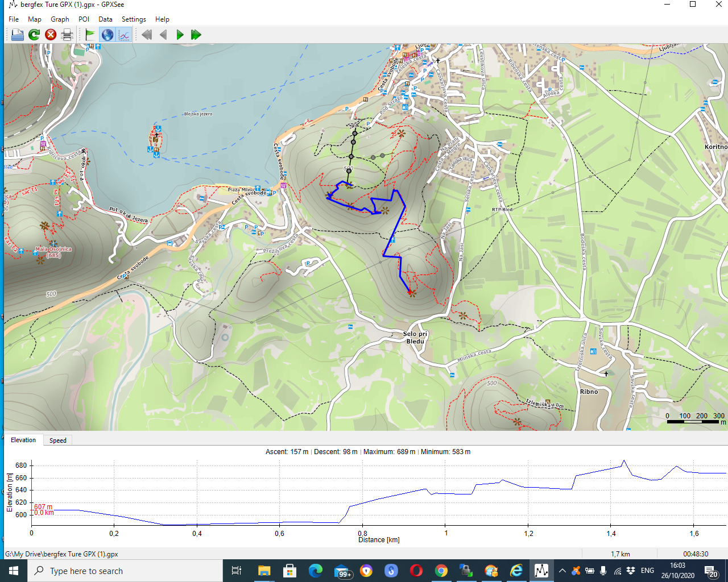Click the Open file toolbar icon

tap(18, 35)
